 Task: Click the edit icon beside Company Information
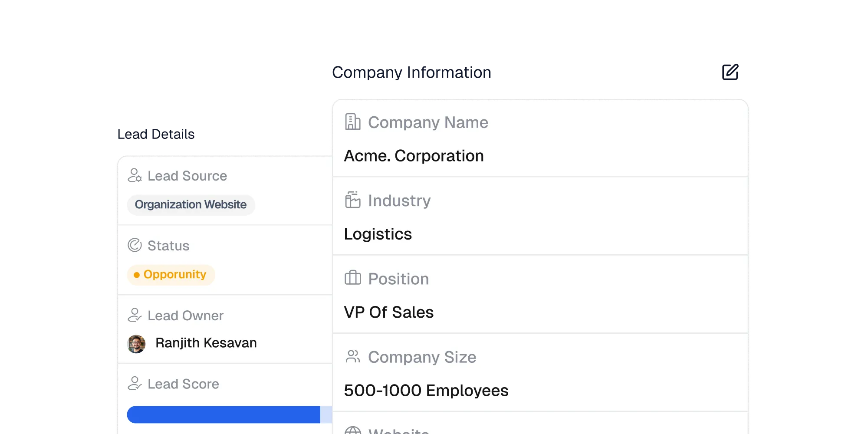coord(730,73)
